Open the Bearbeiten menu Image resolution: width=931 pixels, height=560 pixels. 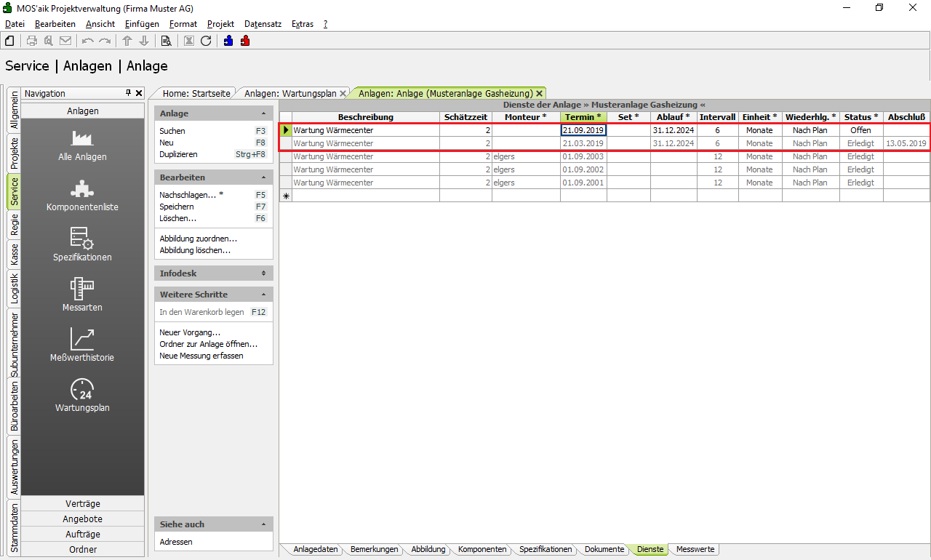coord(55,24)
